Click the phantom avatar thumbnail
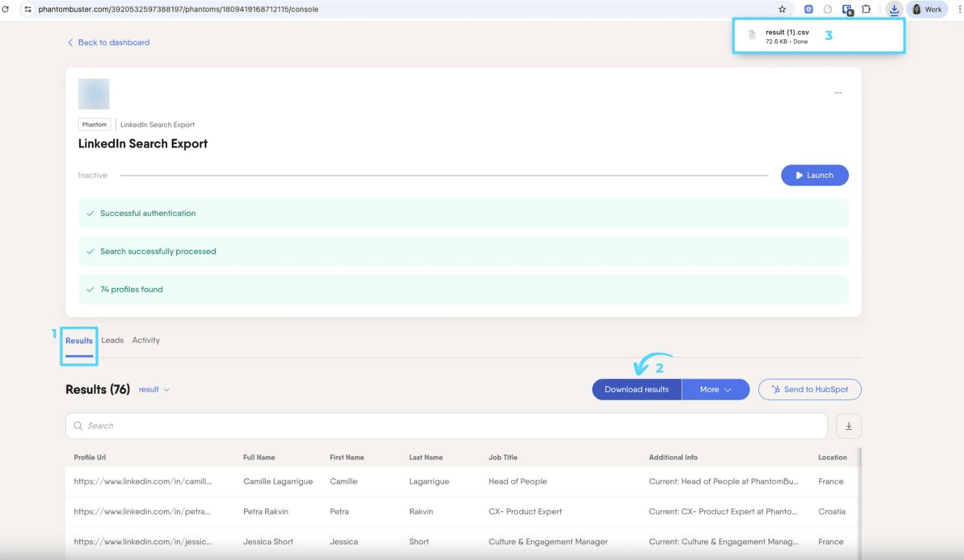 [x=94, y=94]
